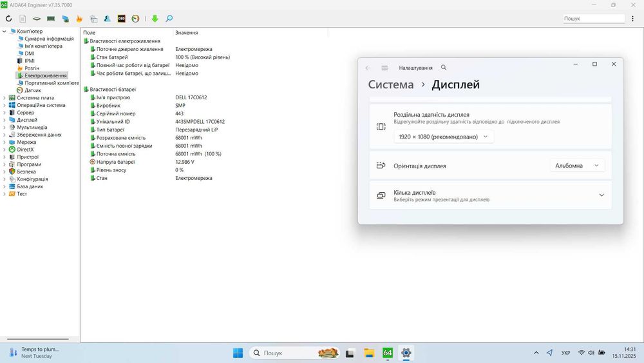
Task: Click the Settings gear taskbar icon
Action: coord(406,353)
